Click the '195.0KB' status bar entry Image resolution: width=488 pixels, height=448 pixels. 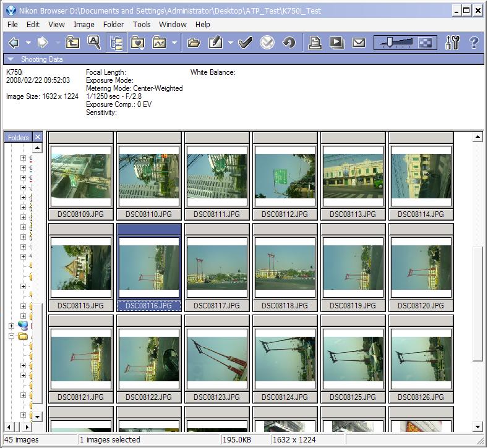pos(237,439)
